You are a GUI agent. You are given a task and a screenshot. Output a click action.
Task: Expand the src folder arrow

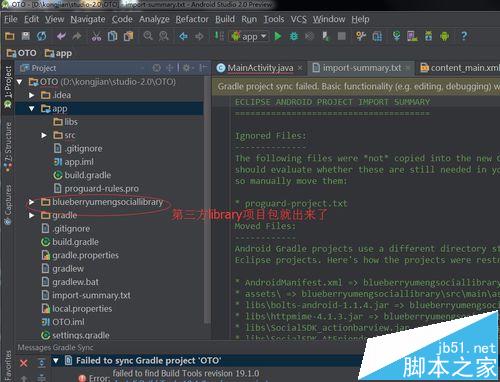point(44,135)
